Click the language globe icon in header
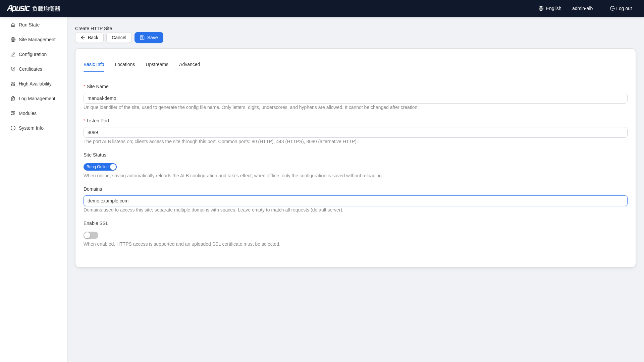 [541, 8]
